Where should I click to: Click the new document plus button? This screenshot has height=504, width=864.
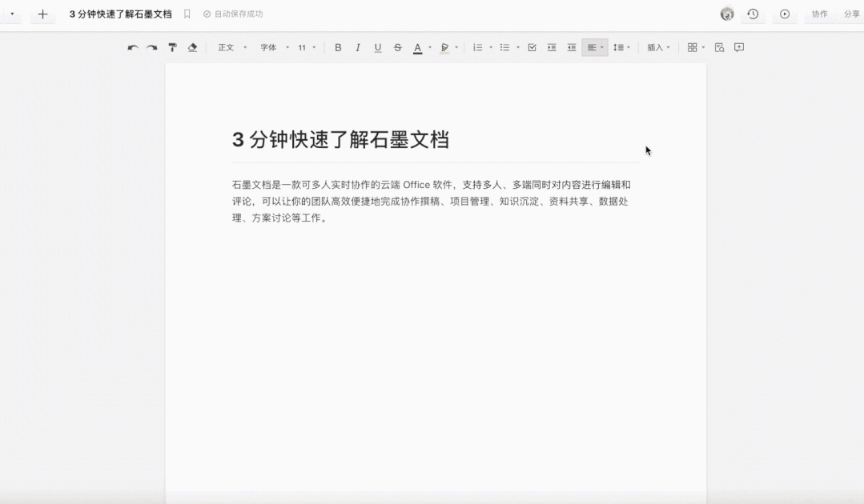[42, 14]
